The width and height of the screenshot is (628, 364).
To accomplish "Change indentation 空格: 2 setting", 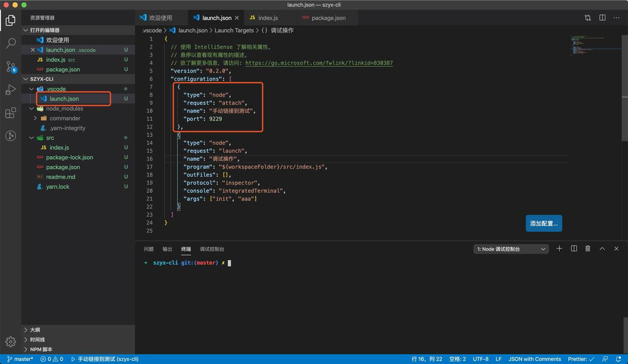I will point(457,359).
